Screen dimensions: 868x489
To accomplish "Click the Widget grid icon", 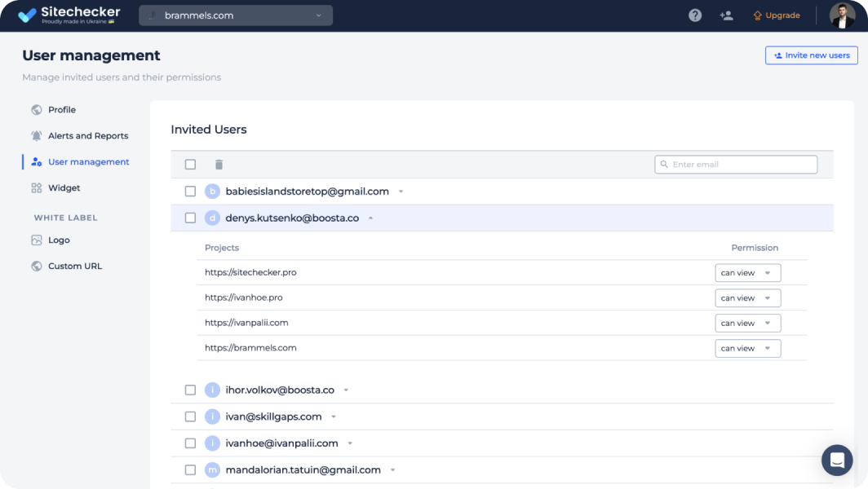I will [x=37, y=187].
